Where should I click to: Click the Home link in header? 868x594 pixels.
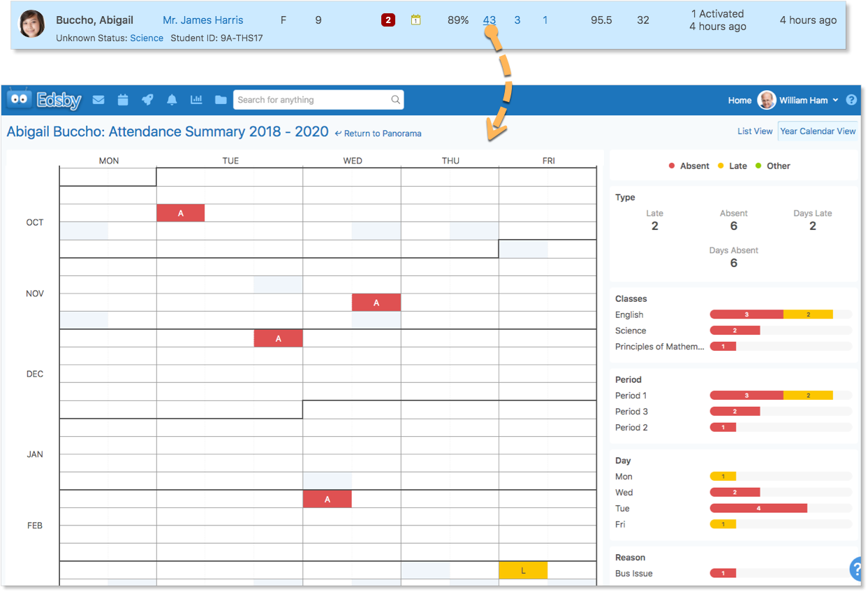740,100
